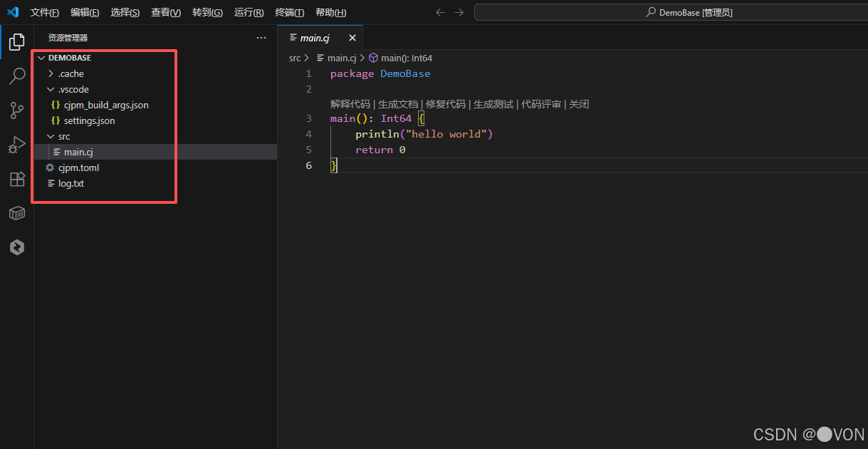Collapse the src folder in explorer

point(51,136)
